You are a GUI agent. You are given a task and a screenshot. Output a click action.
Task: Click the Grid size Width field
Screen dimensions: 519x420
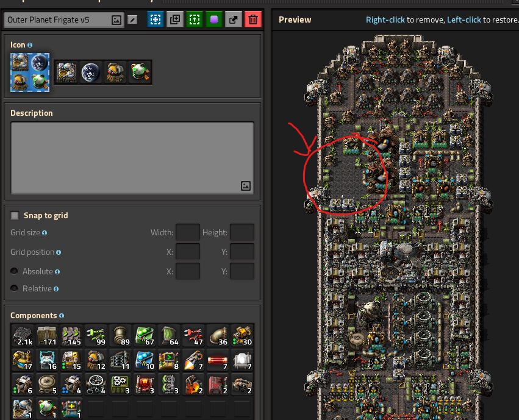coord(188,232)
